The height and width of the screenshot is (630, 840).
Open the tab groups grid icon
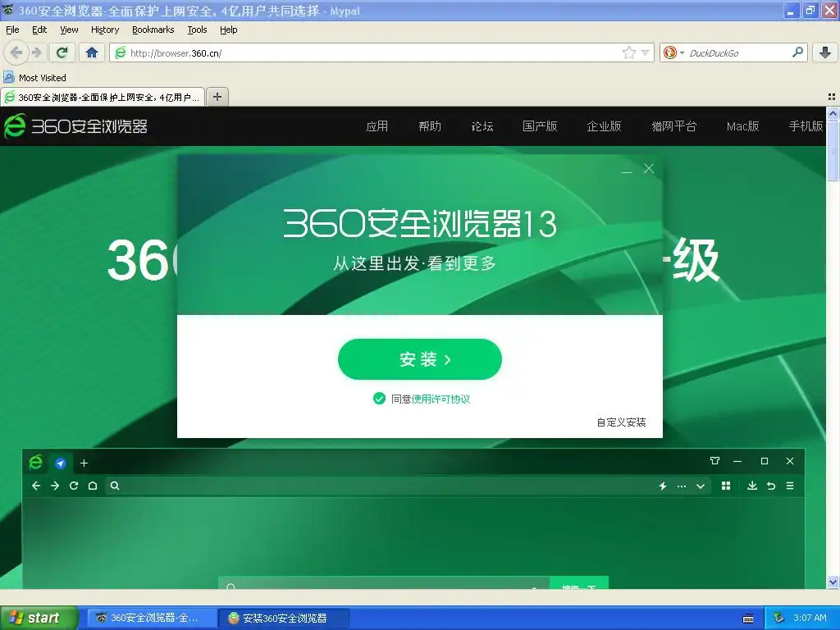(832, 97)
